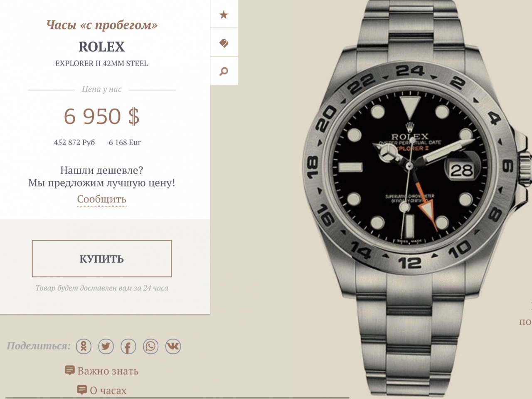Share on Twitter icon

106,346
